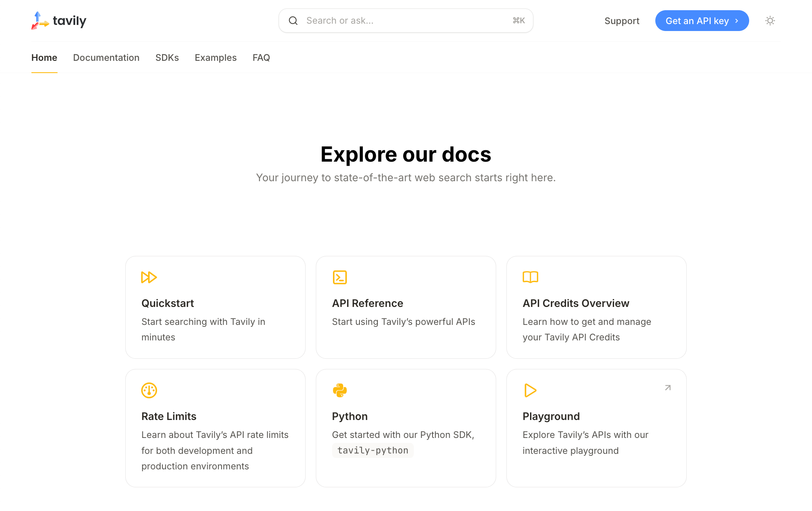Screen dimensions: 812x511
Task: Select the Python logo icon
Action: point(339,390)
